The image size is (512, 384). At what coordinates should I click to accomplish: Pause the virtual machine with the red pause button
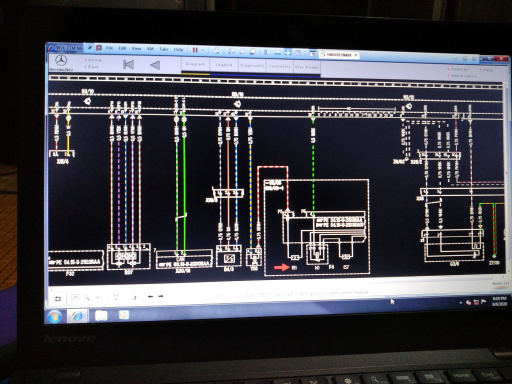[x=195, y=50]
